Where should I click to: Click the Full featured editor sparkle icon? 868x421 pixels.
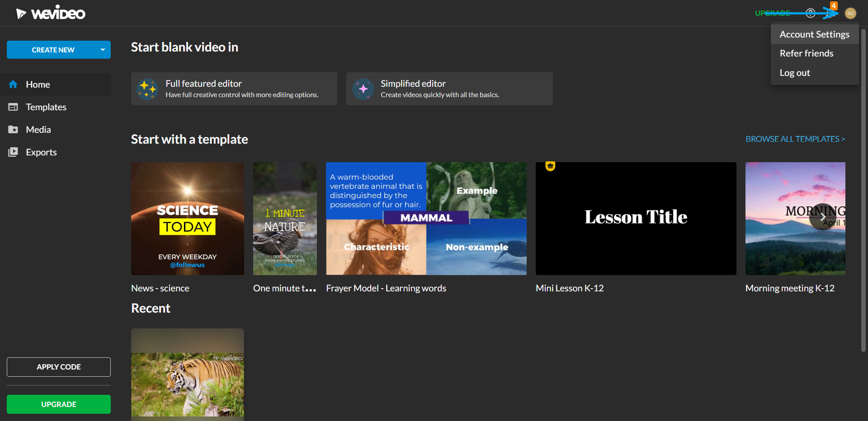click(147, 89)
